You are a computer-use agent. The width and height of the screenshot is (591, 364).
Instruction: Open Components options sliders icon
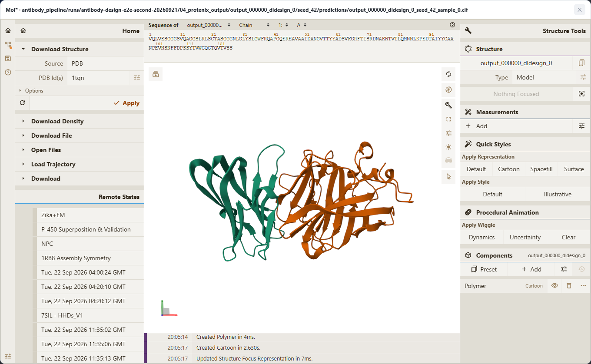point(564,269)
